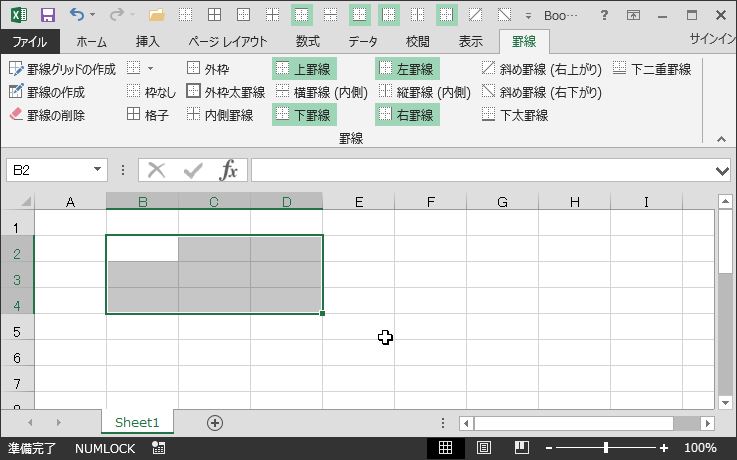Switch to the 挿入 tab
737x460 pixels.
[148, 41]
